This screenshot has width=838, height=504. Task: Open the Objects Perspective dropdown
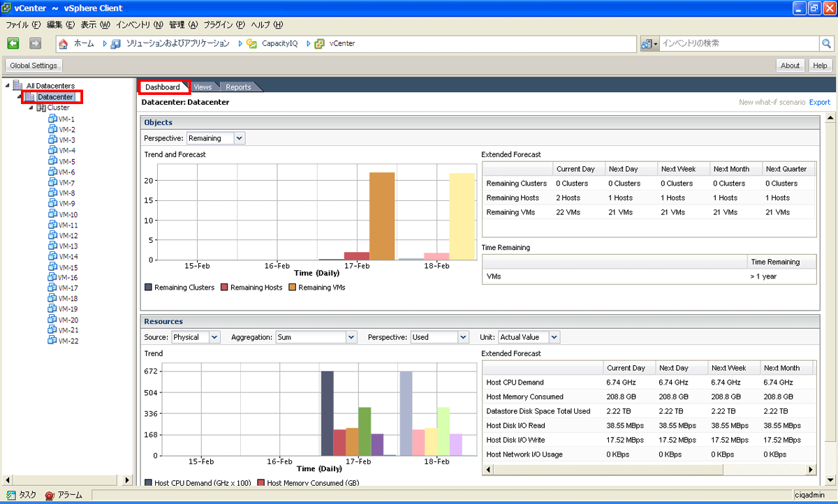pos(240,138)
